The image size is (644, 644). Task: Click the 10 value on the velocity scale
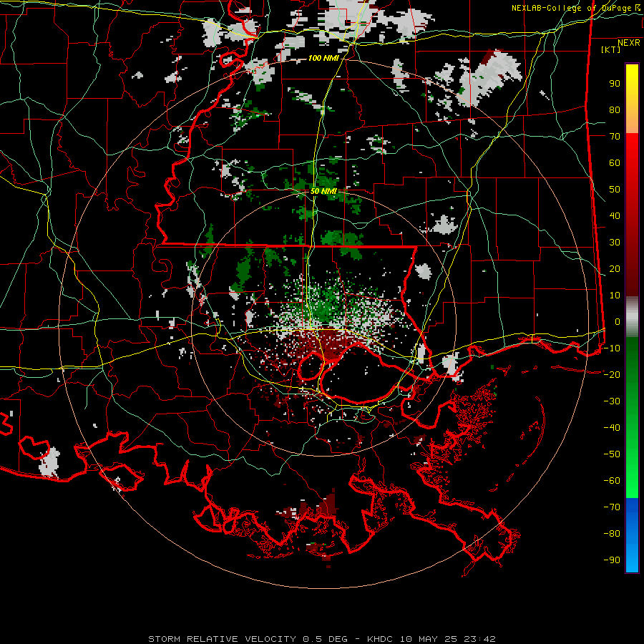(615, 296)
